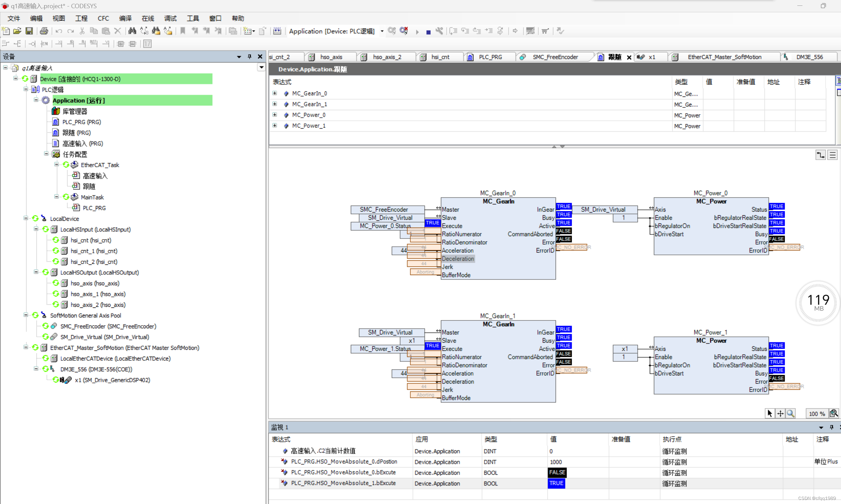Click the Save project toolbar icon
This screenshot has width=841, height=504.
29,31
